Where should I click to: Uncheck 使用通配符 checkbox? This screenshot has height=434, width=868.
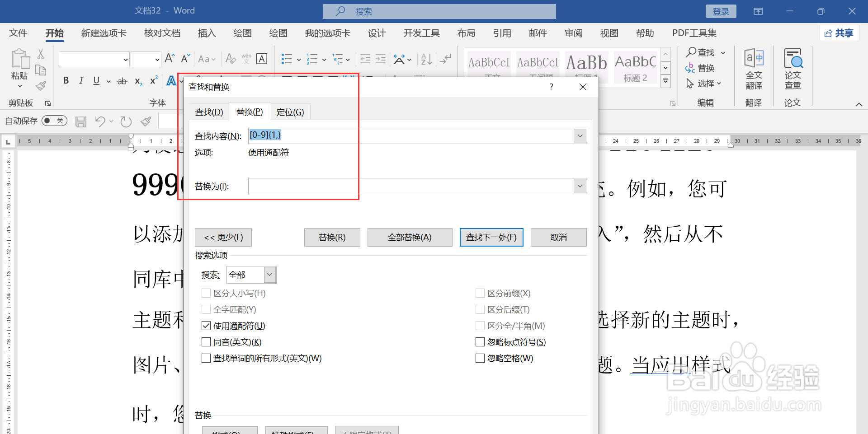(x=206, y=326)
